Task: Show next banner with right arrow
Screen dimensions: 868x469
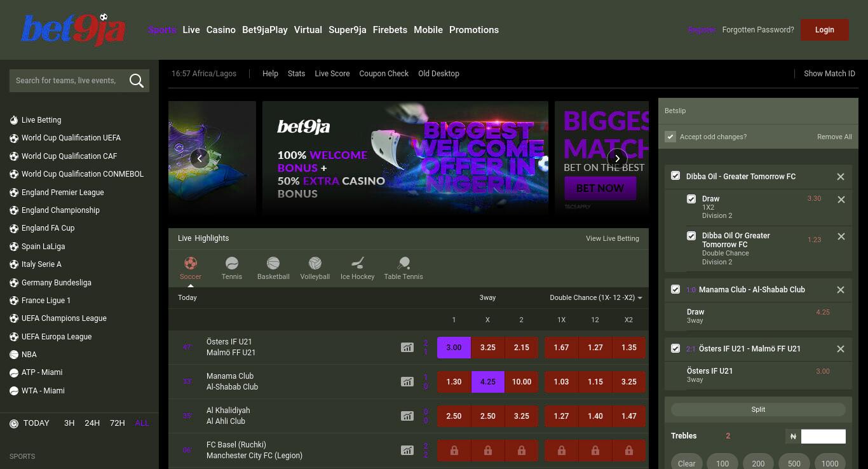Action: pos(617,159)
